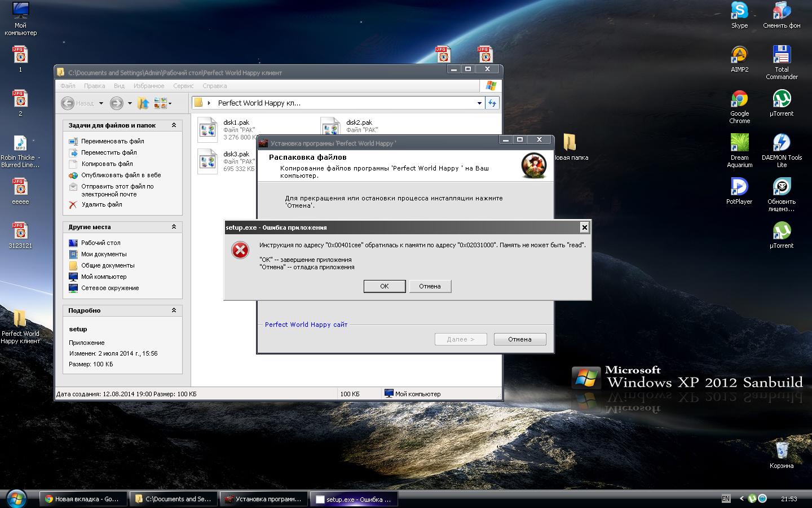Open Skype desktop shortcut

click(739, 11)
